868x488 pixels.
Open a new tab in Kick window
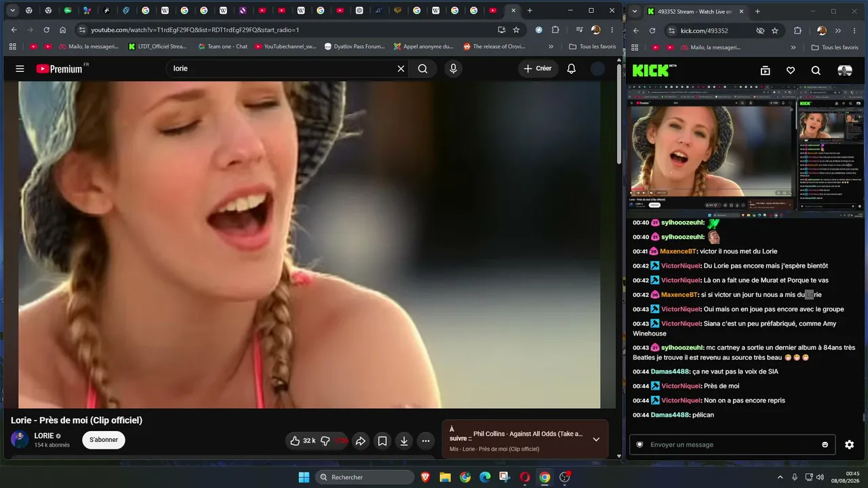[x=757, y=11]
